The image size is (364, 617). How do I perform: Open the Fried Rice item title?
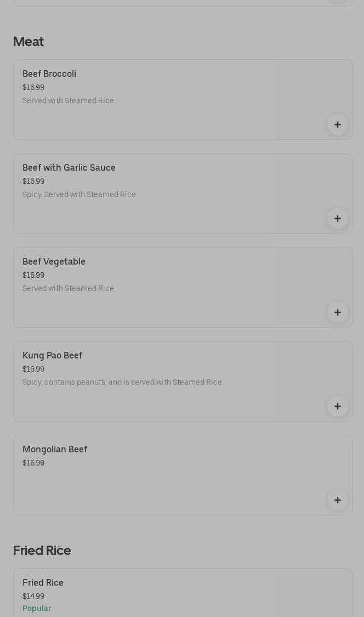coord(43,583)
